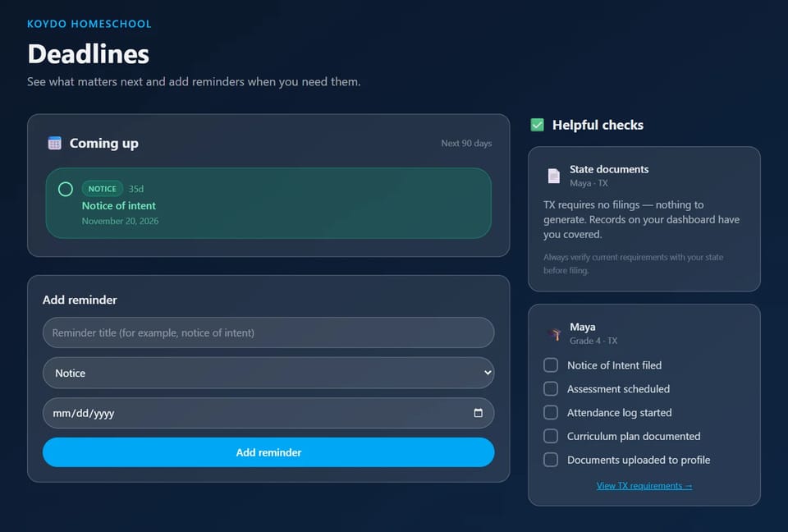Click the Maya - TX subtitle
The width and height of the screenshot is (788, 532).
point(589,183)
